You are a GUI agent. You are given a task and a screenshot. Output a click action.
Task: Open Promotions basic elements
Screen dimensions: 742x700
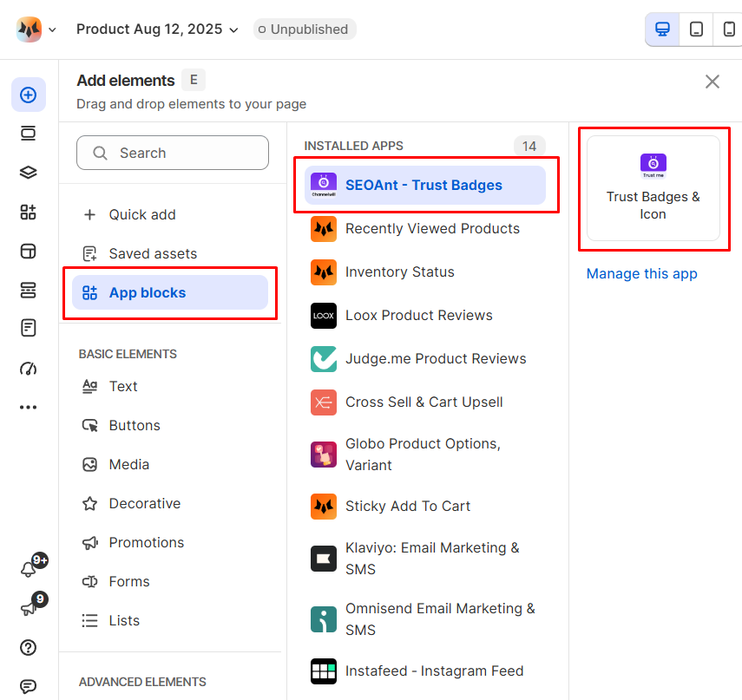[170, 542]
